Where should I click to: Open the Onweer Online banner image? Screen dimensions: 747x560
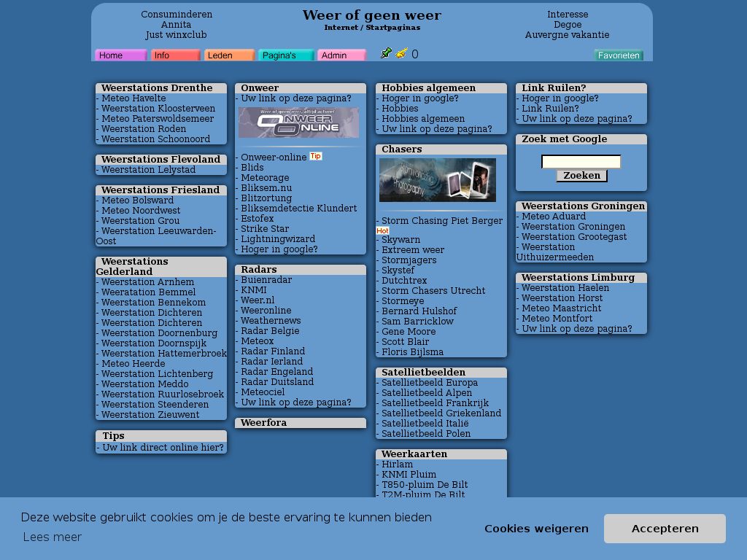298,122
